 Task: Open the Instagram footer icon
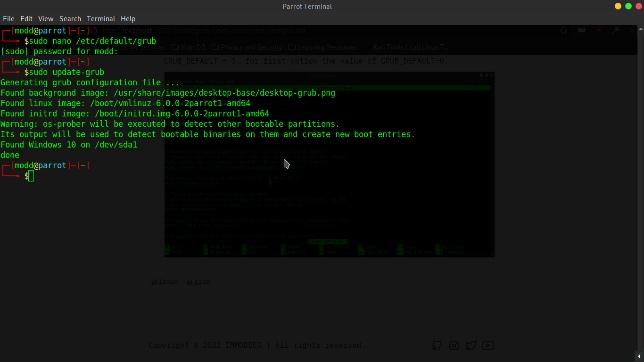pos(454,346)
